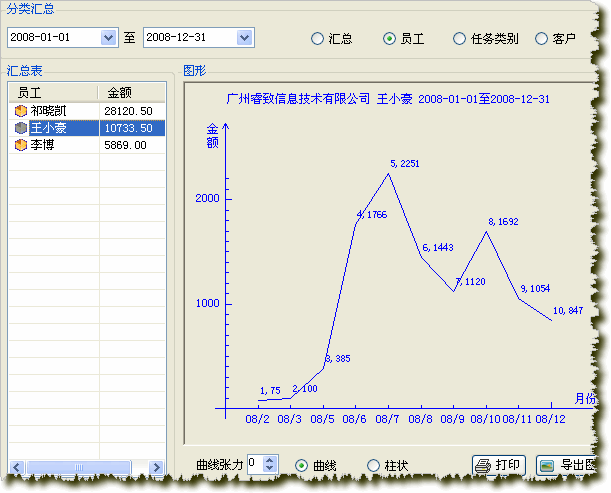The height and width of the screenshot is (493, 611).
Task: Click the icon beside employee 祁晓凯
Action: coord(20,111)
